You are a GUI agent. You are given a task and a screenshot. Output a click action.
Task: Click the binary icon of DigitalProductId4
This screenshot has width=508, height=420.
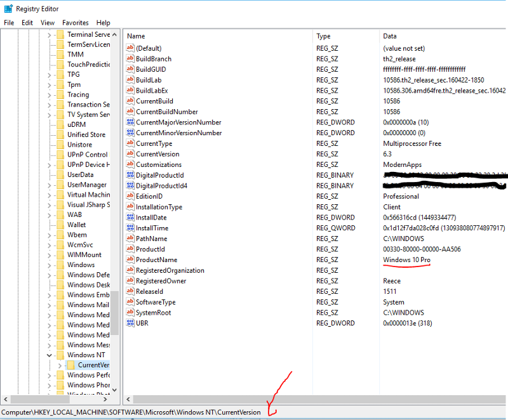(x=130, y=185)
